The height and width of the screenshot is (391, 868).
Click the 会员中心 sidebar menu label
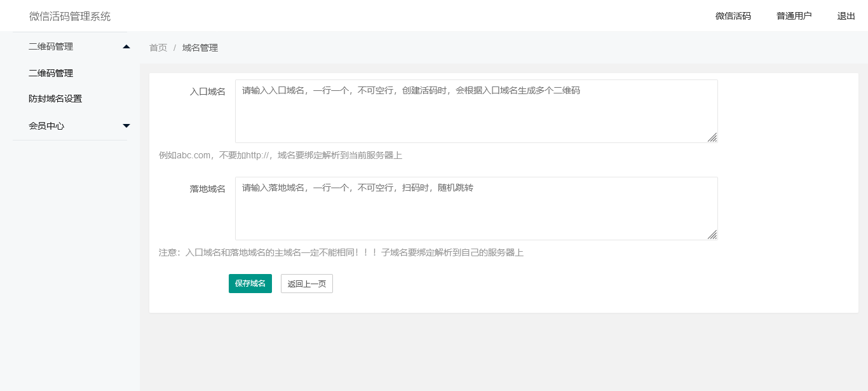(46, 126)
